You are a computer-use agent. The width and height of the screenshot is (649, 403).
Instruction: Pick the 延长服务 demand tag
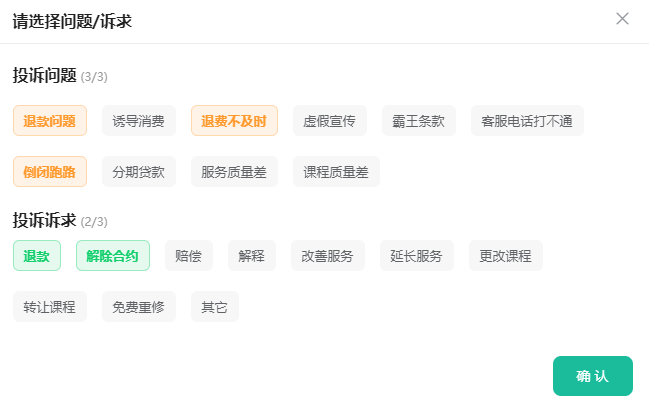point(417,255)
